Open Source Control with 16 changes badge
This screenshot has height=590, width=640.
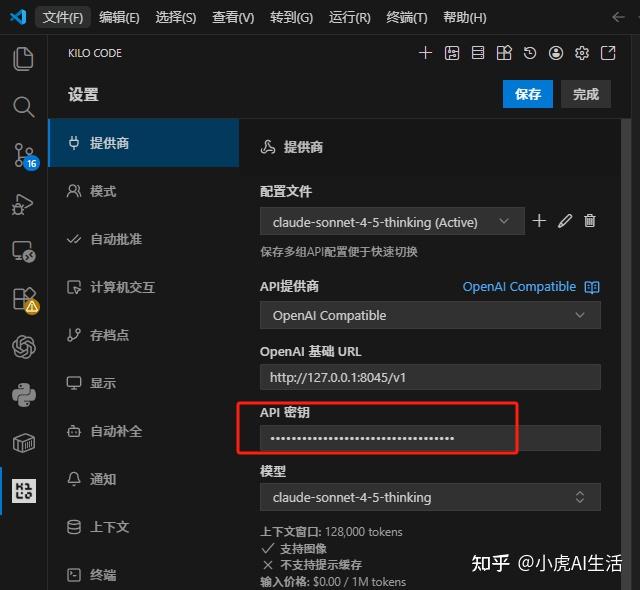25,156
